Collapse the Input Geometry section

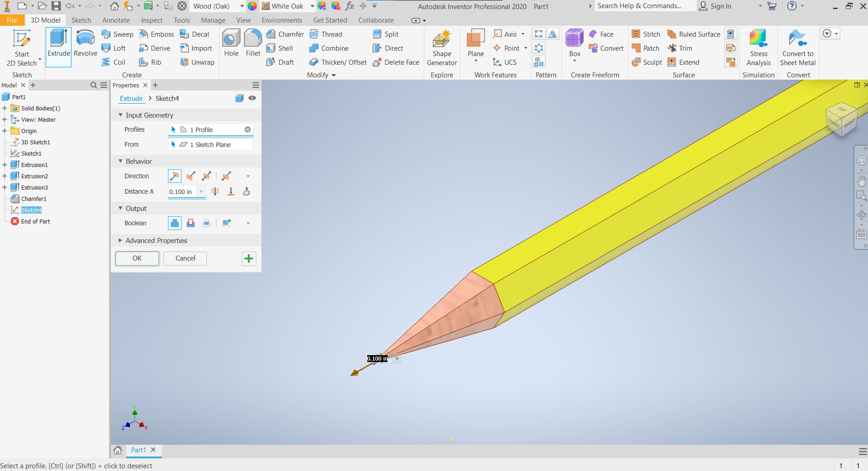click(120, 115)
